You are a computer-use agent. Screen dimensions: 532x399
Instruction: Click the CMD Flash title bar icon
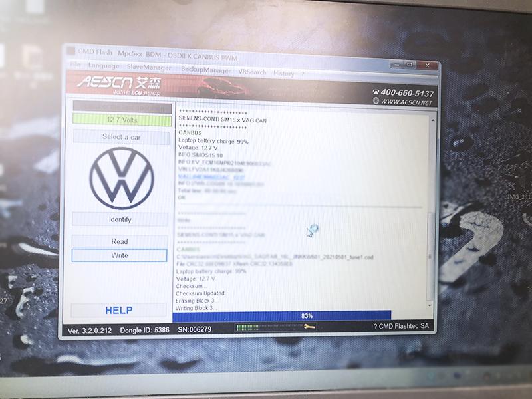[x=71, y=52]
